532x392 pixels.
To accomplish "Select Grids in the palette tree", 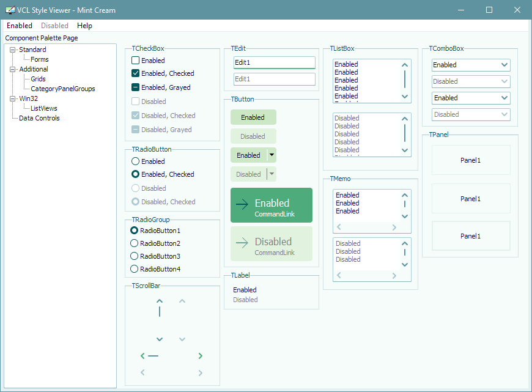I will [38, 79].
